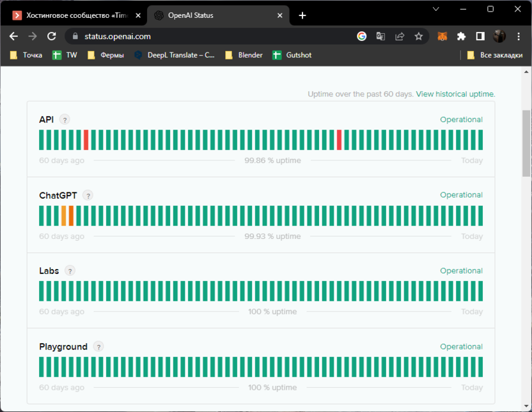Open Google search icon in address bar
Image resolution: width=532 pixels, height=412 pixels.
click(362, 36)
